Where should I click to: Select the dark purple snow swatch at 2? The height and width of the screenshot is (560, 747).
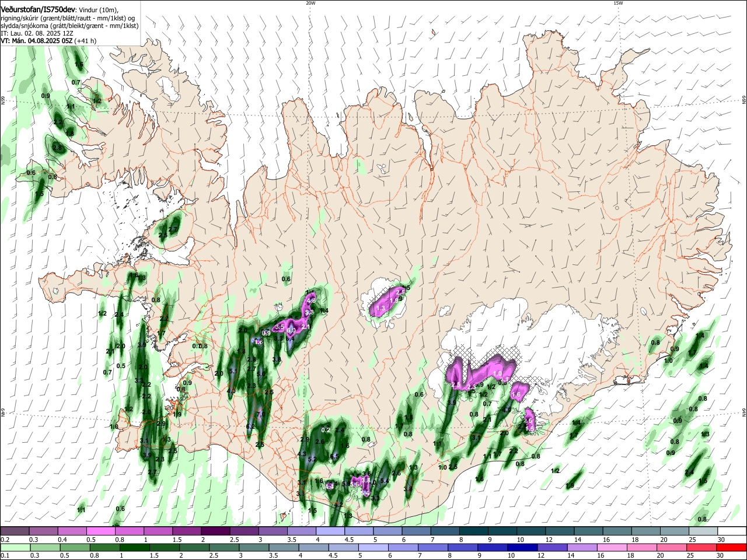(215, 531)
